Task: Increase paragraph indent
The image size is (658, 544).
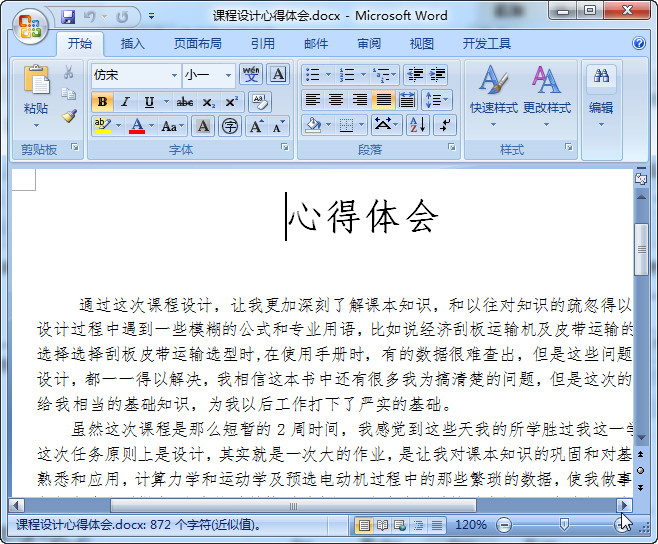Action: [437, 75]
